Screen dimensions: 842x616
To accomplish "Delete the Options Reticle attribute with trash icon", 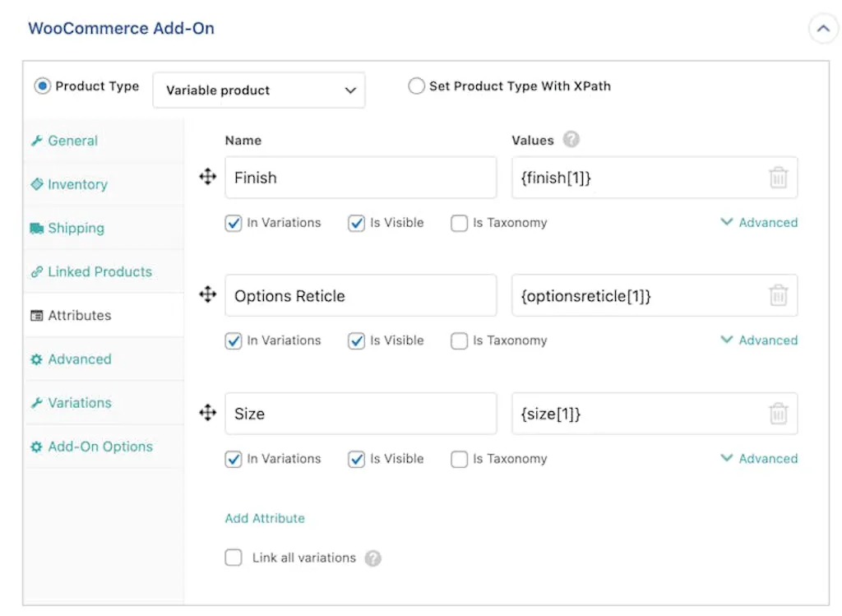I will coord(778,295).
